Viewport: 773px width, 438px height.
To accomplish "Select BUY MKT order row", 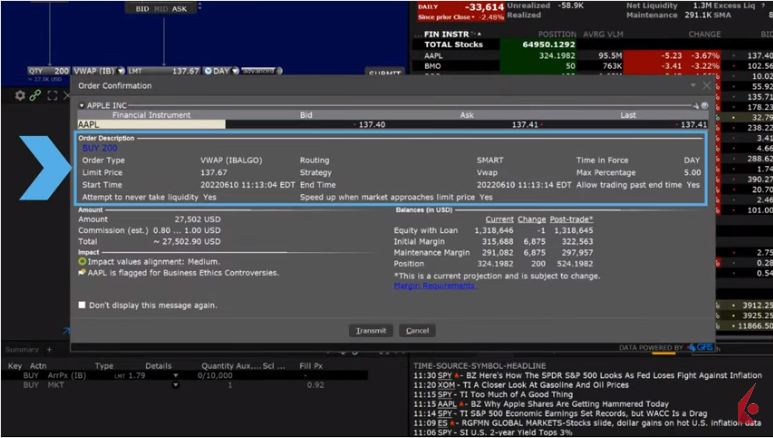I will (185, 385).
